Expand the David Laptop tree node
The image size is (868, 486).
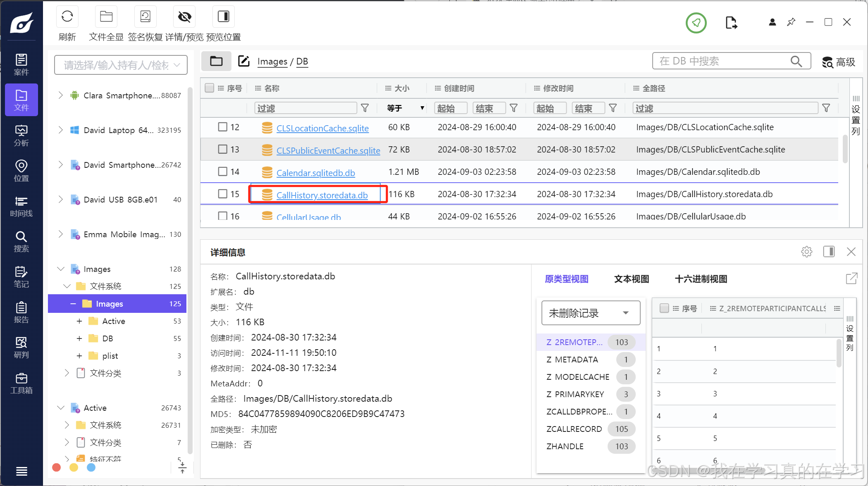[61, 130]
